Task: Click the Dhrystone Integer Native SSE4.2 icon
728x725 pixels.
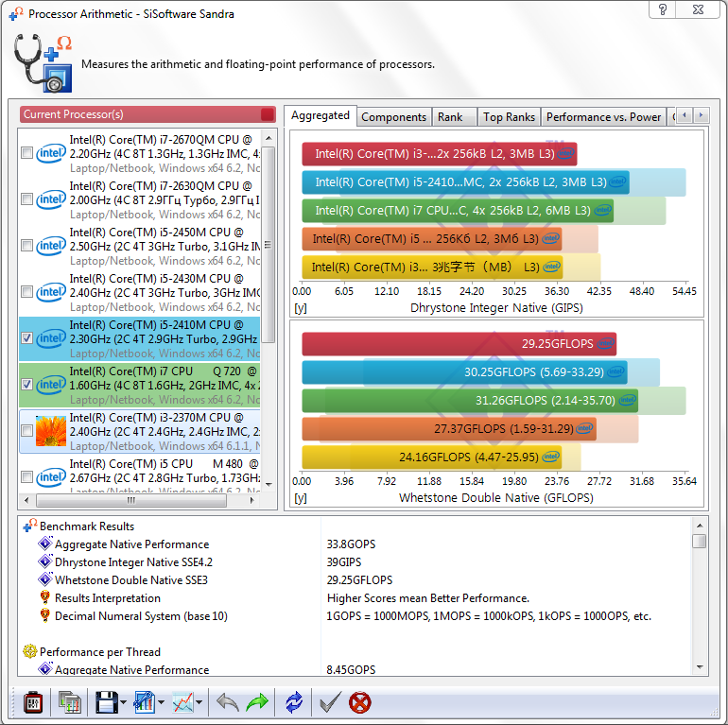Action: [x=45, y=561]
